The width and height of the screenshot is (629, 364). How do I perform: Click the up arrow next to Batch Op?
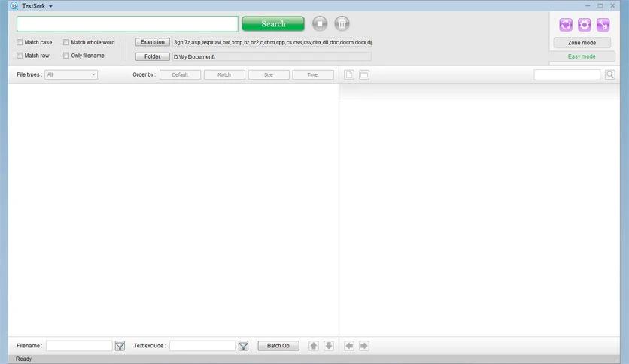coord(314,346)
